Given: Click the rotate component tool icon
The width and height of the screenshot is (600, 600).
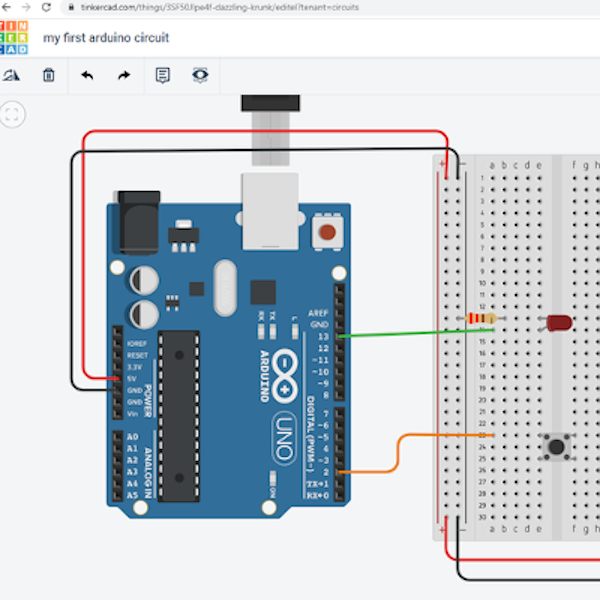Looking at the screenshot, I should pyautogui.click(x=11, y=75).
